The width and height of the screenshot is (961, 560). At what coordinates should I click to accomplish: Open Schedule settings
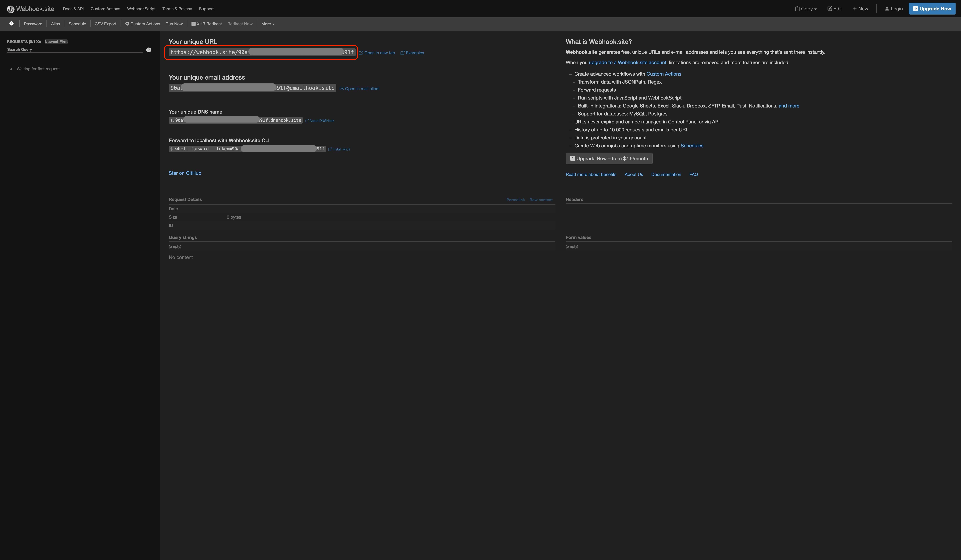pyautogui.click(x=77, y=24)
